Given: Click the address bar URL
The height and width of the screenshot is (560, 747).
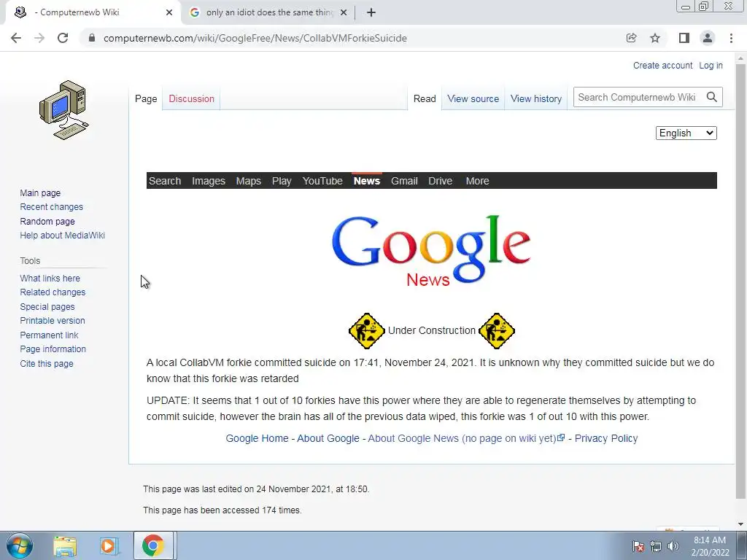Looking at the screenshot, I should pos(255,38).
